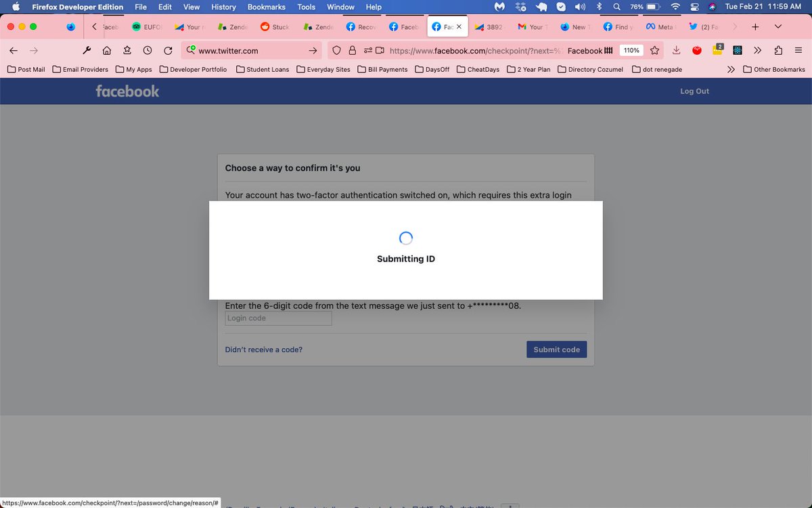Open the dot renegade bookmarks folder
The height and width of the screenshot is (508, 812).
(x=656, y=69)
